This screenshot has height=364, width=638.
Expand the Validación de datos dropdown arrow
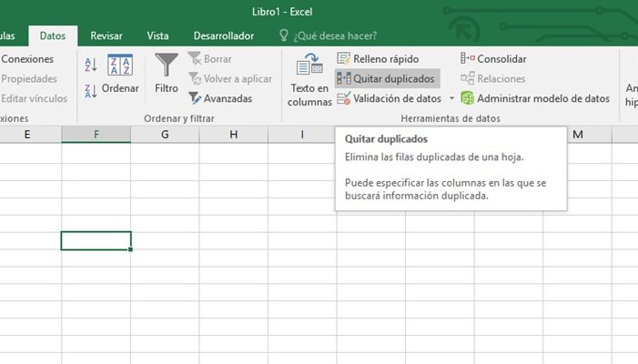click(451, 98)
